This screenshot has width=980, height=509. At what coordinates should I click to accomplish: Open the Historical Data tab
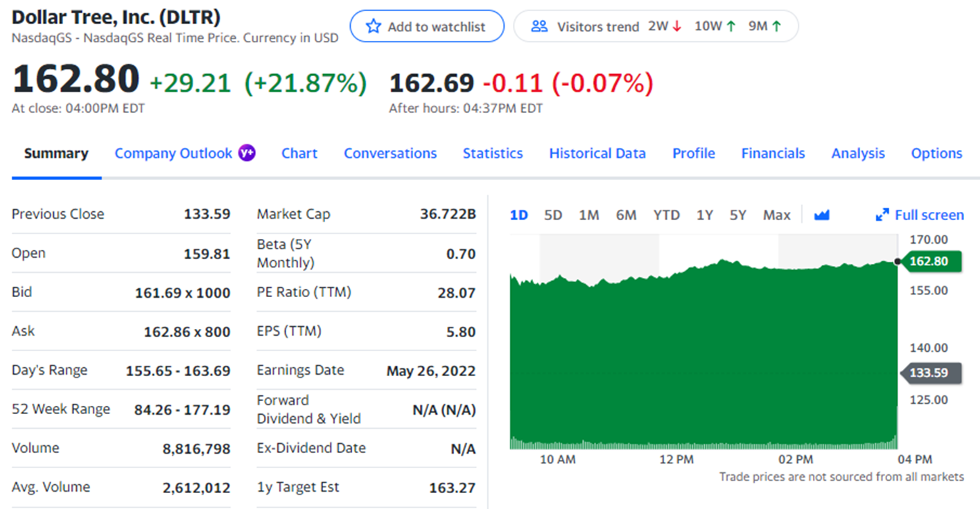597,153
